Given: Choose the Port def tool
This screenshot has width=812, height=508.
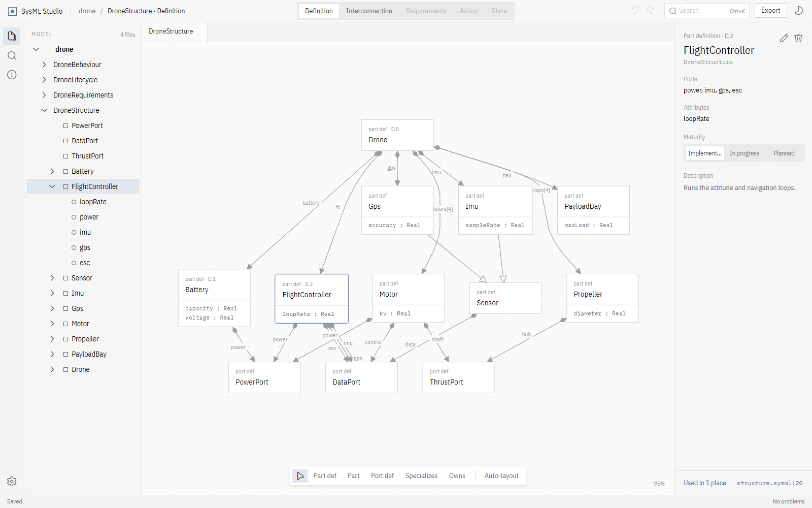Looking at the screenshot, I should coord(382,476).
